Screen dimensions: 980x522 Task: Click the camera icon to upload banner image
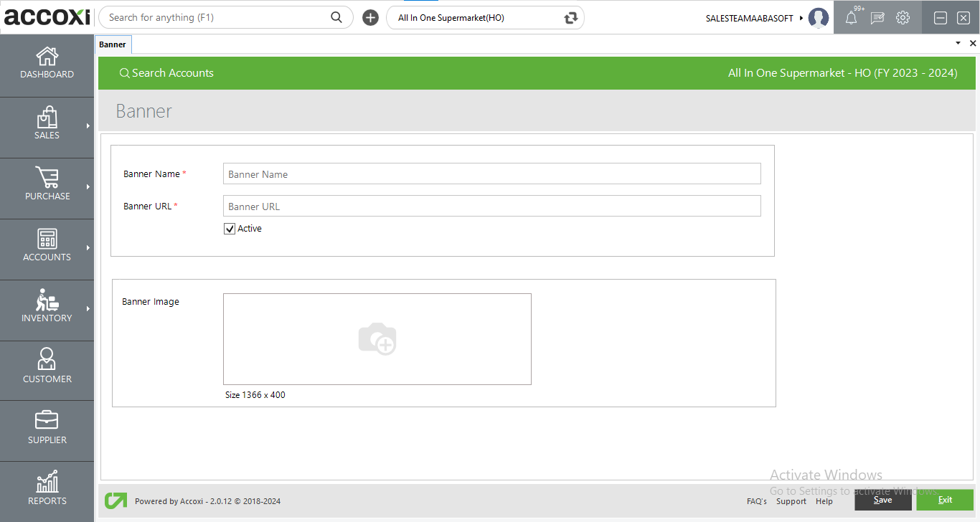tap(377, 339)
